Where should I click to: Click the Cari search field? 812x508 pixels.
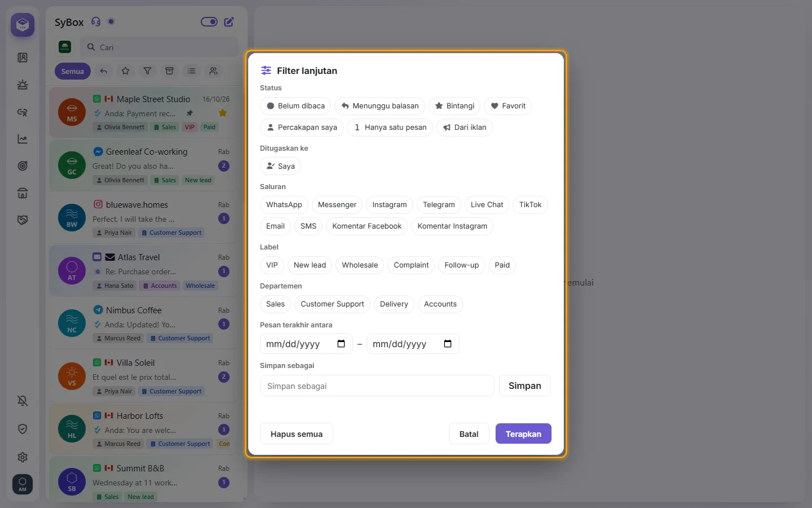pyautogui.click(x=160, y=47)
